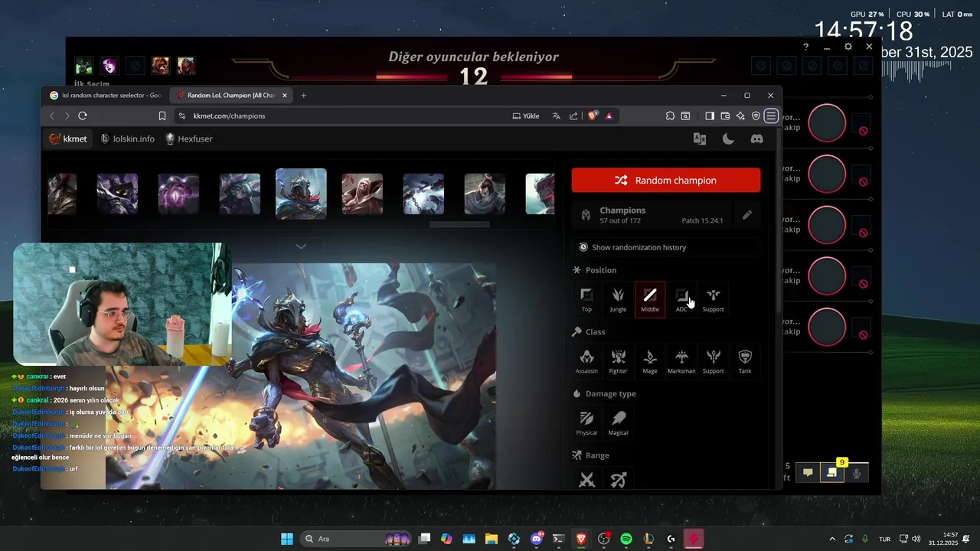Edit the Champions selection with pencil icon
Image resolution: width=980 pixels, height=551 pixels.
click(746, 216)
